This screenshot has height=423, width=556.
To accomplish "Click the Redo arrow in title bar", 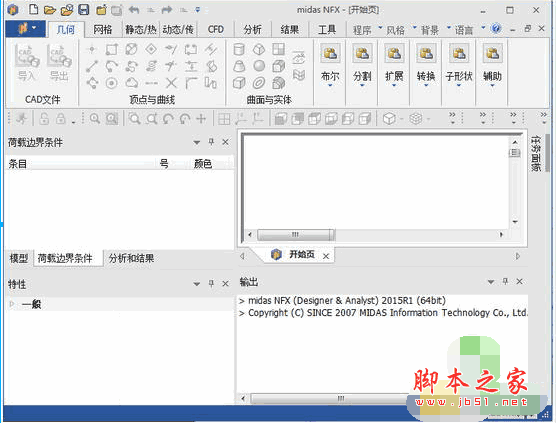I will 167,10.
